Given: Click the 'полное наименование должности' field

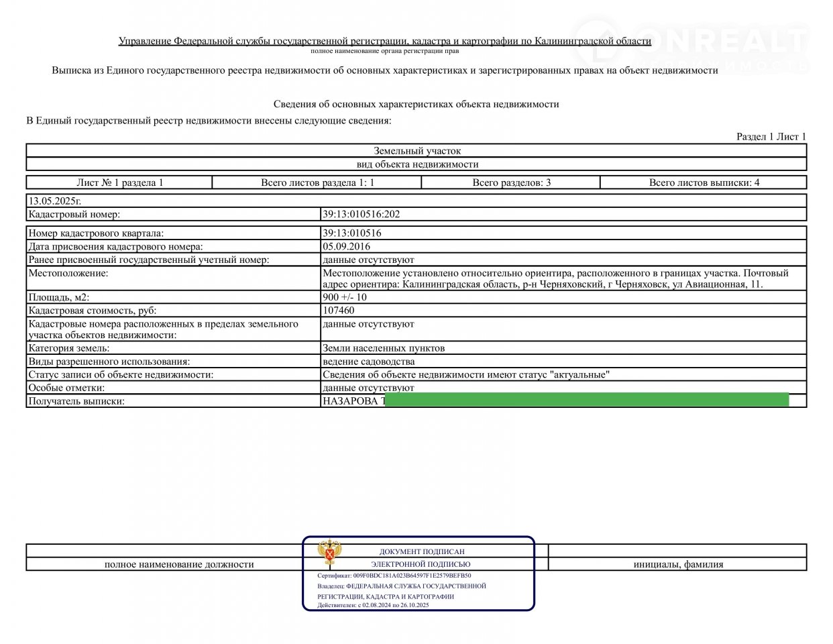Looking at the screenshot, I should coord(179,564).
